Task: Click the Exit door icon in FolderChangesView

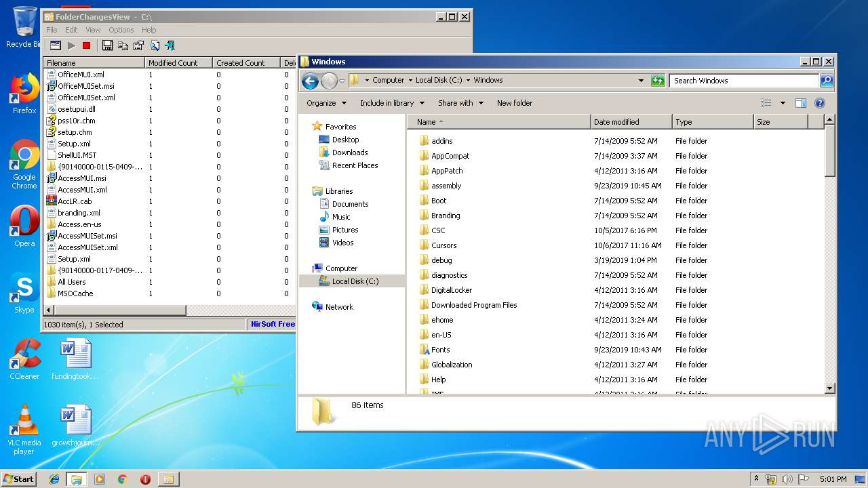Action: 170,45
